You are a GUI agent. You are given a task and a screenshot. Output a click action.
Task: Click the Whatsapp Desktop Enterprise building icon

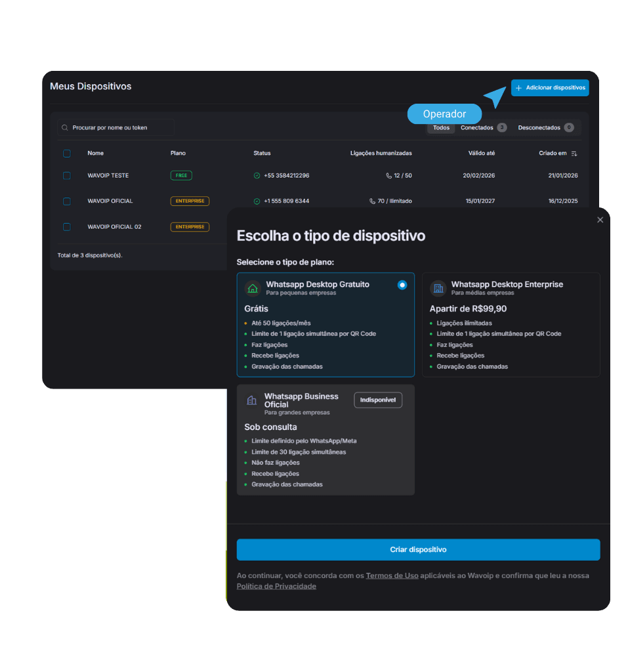point(438,288)
